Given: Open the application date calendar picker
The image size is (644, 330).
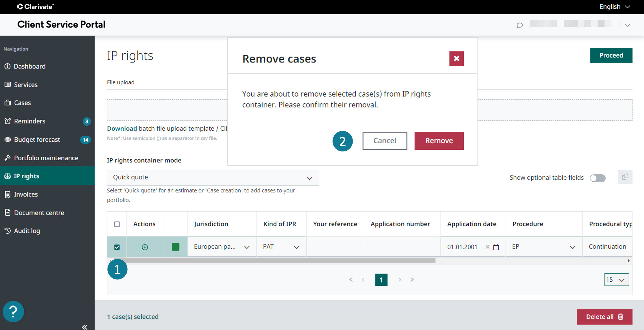Looking at the screenshot, I should (x=496, y=247).
